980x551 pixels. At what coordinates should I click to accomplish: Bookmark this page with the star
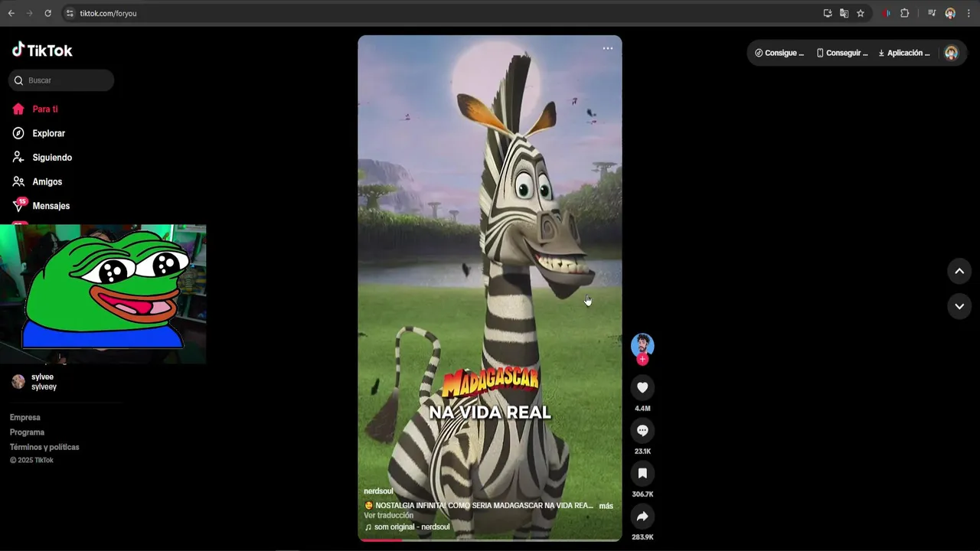point(861,13)
